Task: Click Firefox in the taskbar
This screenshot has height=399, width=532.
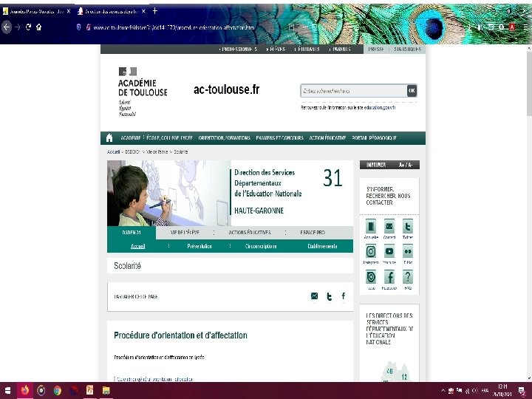Action: pos(25,391)
